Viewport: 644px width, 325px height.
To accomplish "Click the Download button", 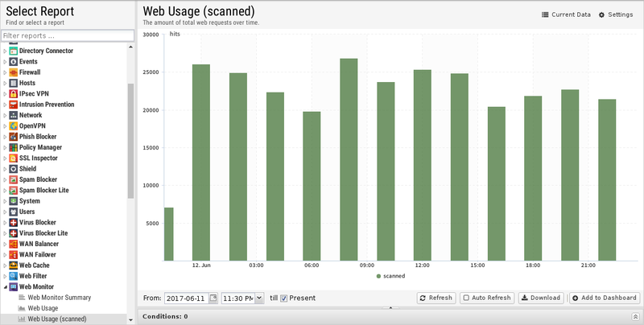I will click(x=540, y=298).
